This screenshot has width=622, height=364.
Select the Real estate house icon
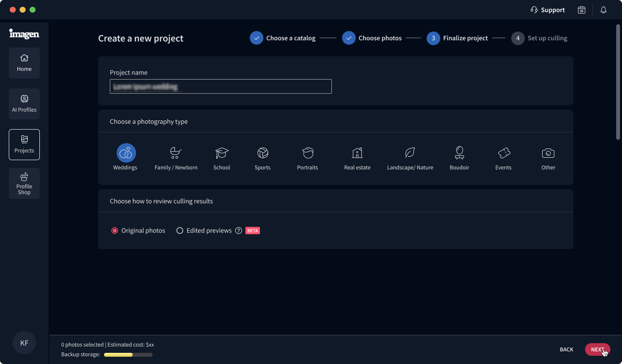tap(357, 153)
